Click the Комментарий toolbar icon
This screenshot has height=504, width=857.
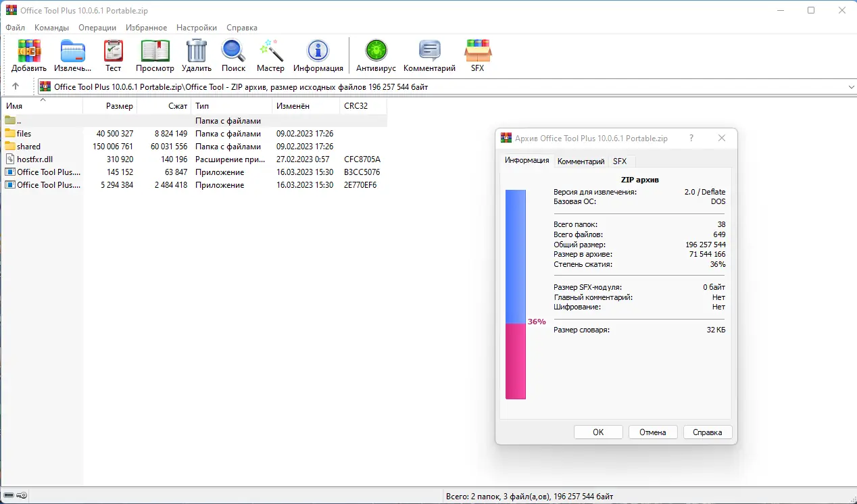click(429, 51)
